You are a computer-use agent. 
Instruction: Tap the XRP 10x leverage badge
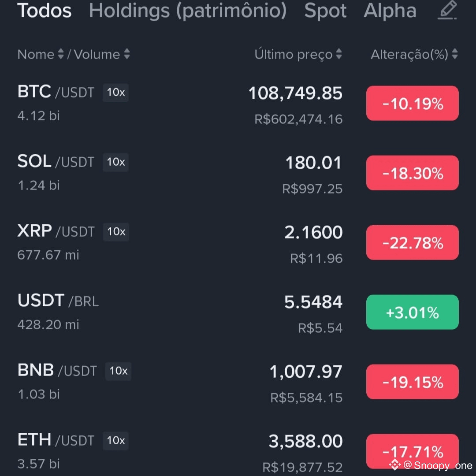116,232
